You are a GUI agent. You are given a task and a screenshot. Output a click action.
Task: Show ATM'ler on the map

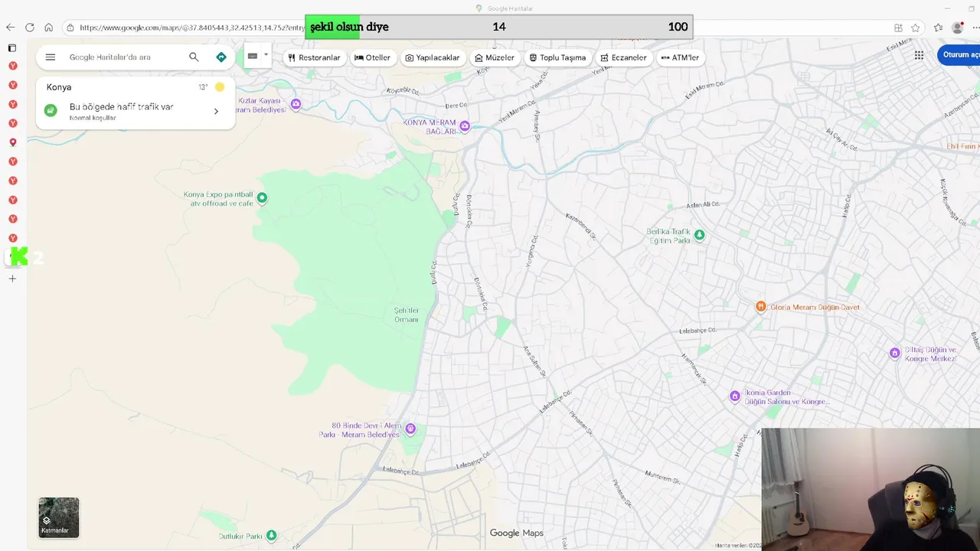coord(680,57)
